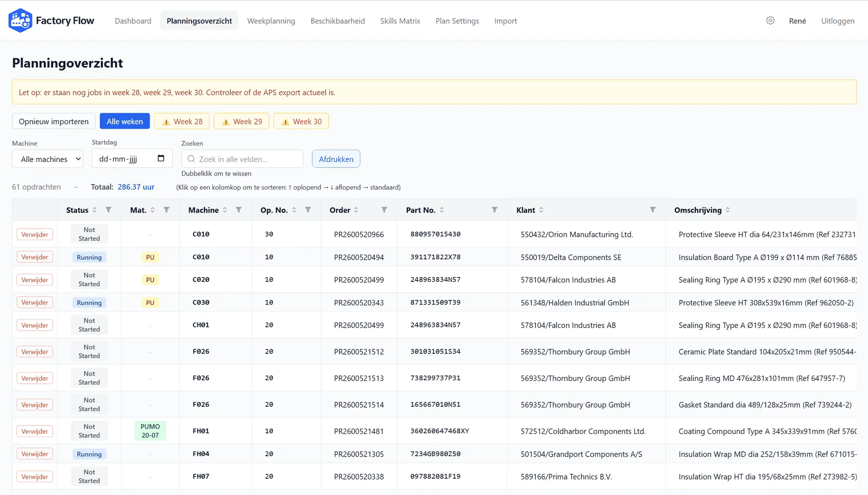Viewport: 868px width, 495px height.
Task: Click the filter icon for Order column
Action: click(x=384, y=209)
